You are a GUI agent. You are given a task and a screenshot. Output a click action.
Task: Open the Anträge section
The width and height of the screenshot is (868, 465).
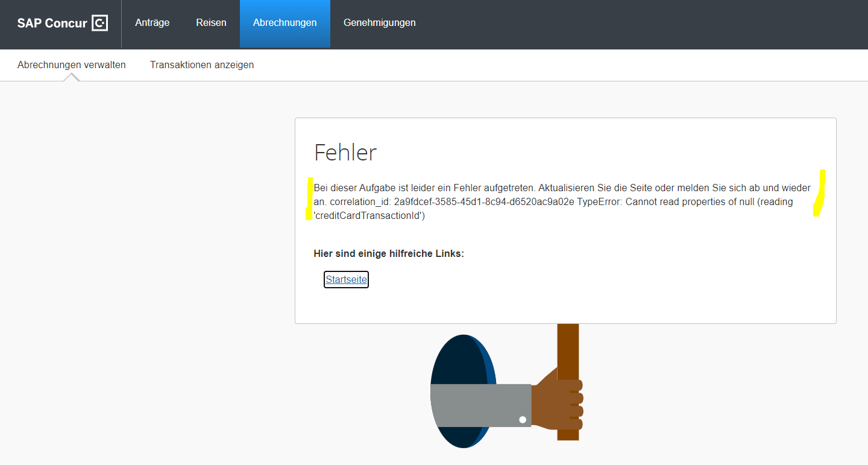click(152, 23)
